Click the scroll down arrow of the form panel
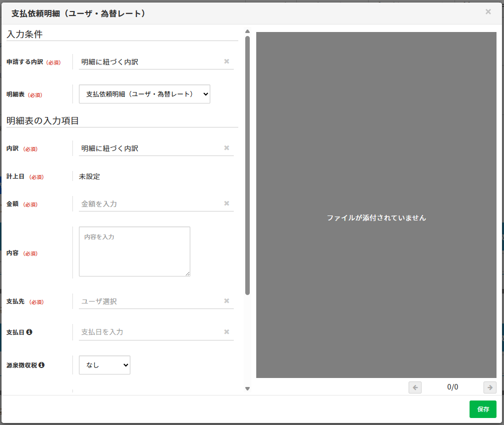504x425 pixels. 247,388
